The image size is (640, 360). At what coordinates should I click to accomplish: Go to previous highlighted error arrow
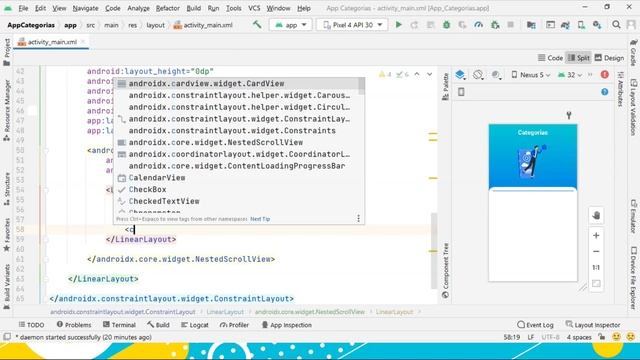(x=417, y=74)
